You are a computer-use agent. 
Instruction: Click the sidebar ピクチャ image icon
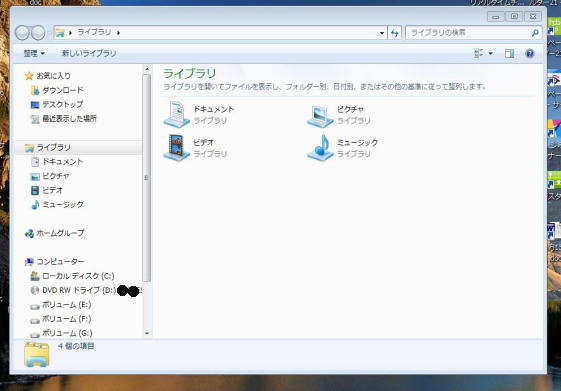(35, 176)
